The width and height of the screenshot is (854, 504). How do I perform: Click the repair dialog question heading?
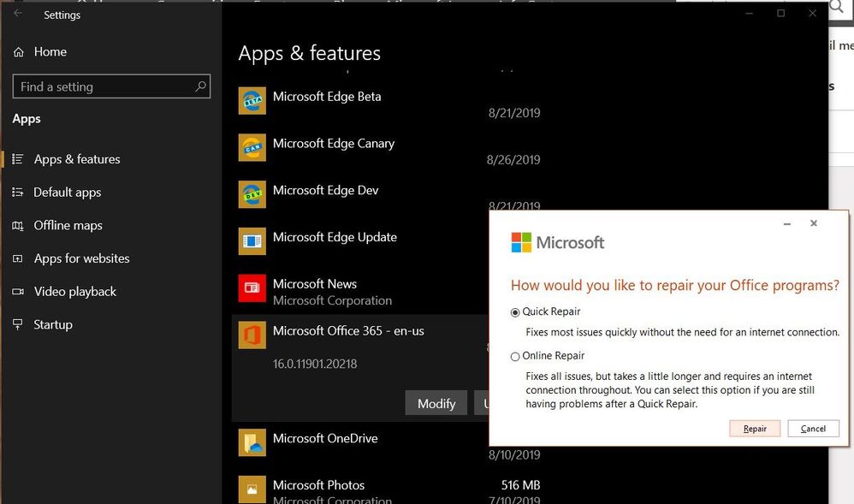675,286
